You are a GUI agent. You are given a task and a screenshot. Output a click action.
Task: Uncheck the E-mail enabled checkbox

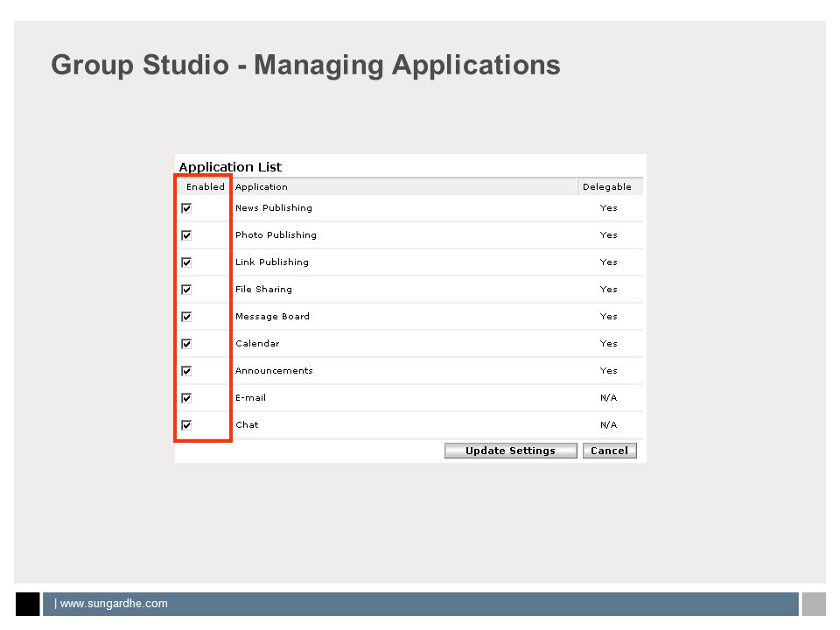186,398
